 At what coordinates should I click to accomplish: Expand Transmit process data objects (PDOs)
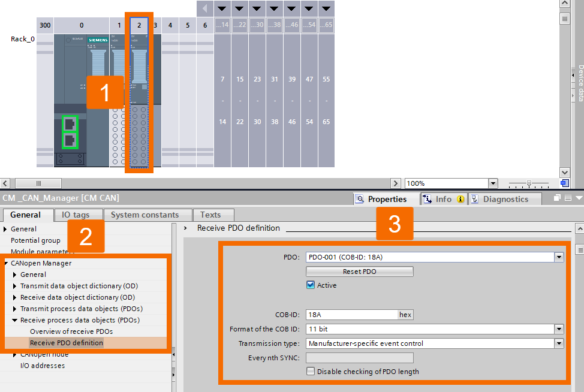pyautogui.click(x=14, y=309)
